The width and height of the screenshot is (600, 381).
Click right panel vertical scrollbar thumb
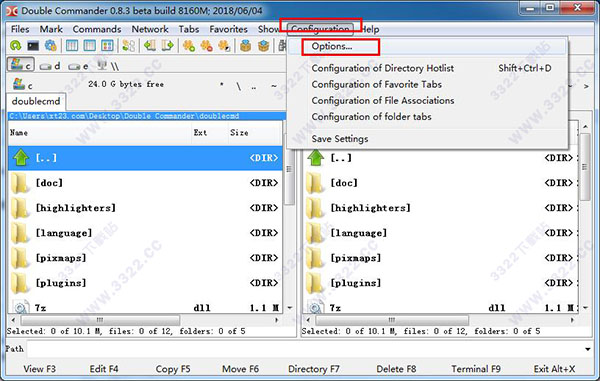pos(585,167)
